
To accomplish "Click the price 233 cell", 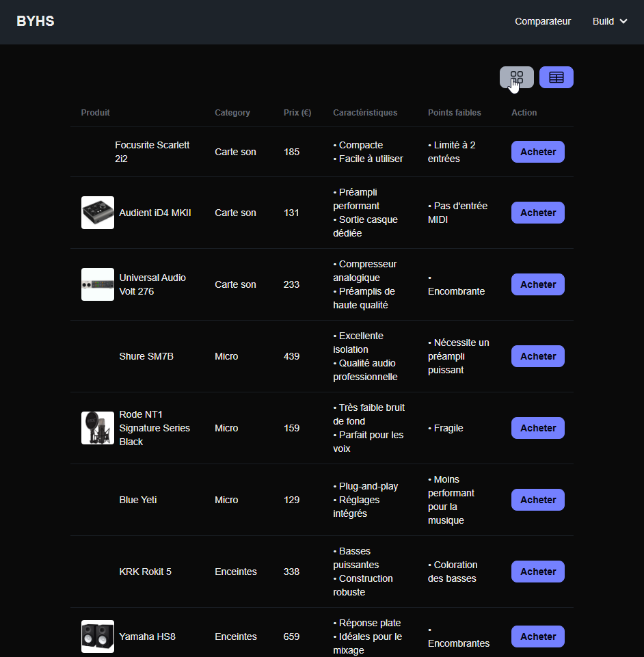I will pos(292,284).
